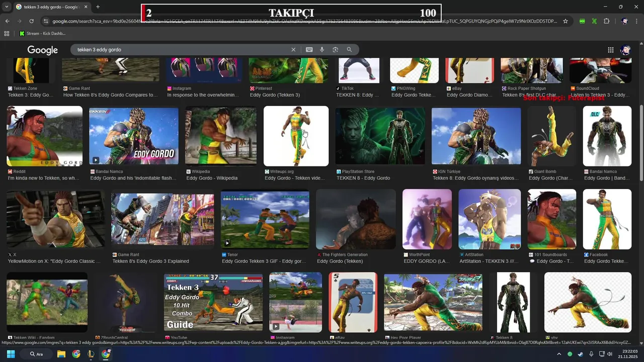This screenshot has height=362, width=644.
Task: Clear the Google search box text
Action: [293, 50]
